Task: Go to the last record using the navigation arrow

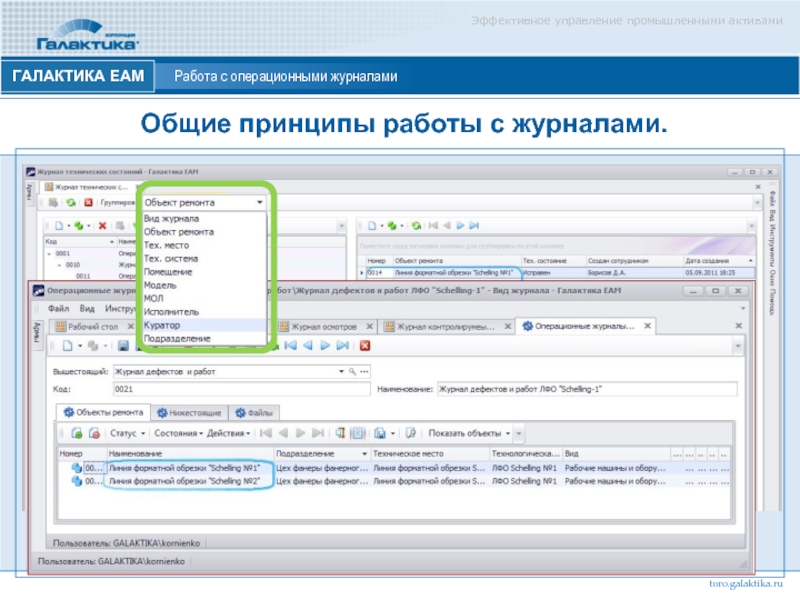Action: pos(343,346)
